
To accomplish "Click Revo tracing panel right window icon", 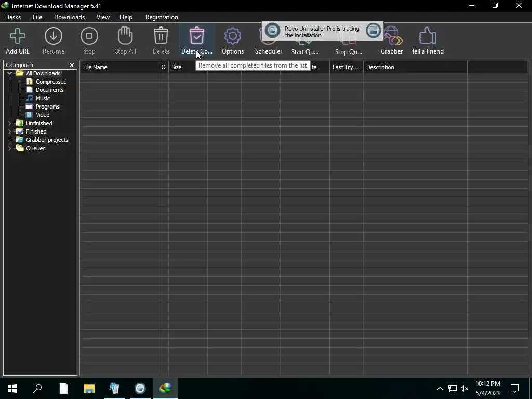I will coord(373,31).
